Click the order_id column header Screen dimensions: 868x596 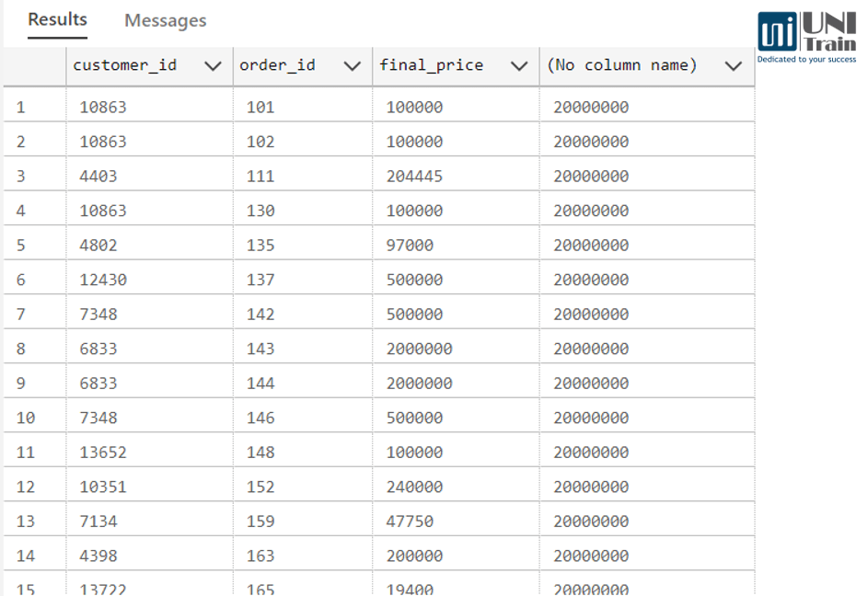click(x=303, y=66)
